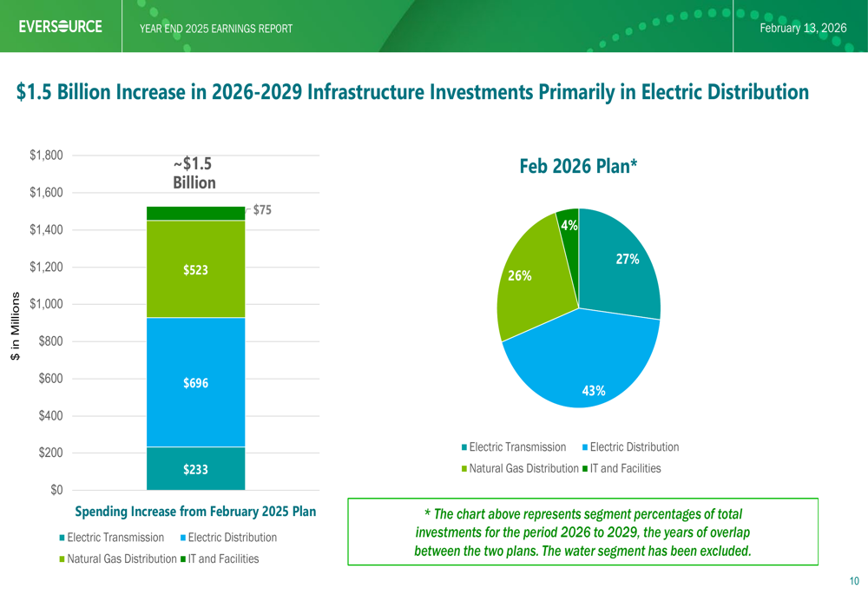The image size is (868, 595).
Task: Click the $1,000 y-axis label
Action: tap(47, 304)
